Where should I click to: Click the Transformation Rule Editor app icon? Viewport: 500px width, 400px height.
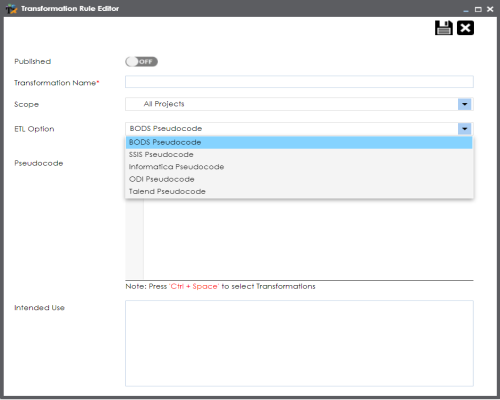[x=11, y=9]
